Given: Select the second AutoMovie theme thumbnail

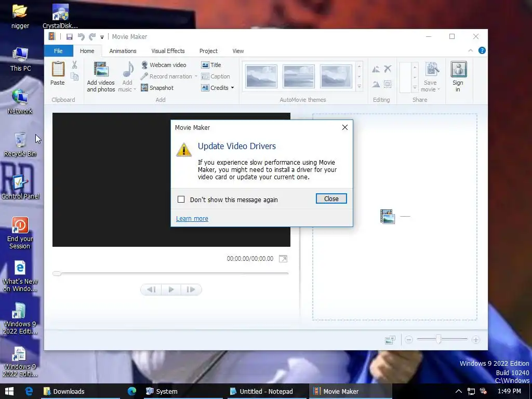Looking at the screenshot, I should tap(299, 76).
